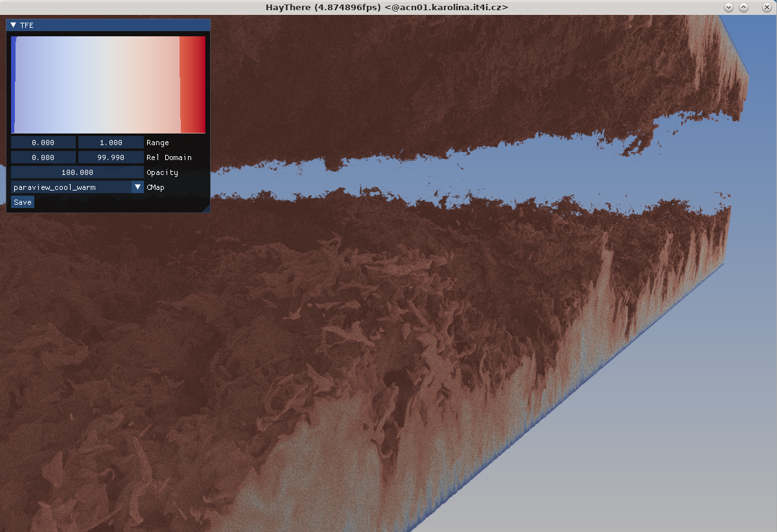Click the Opacity slider set to 100.000
777x532 pixels.
click(77, 172)
